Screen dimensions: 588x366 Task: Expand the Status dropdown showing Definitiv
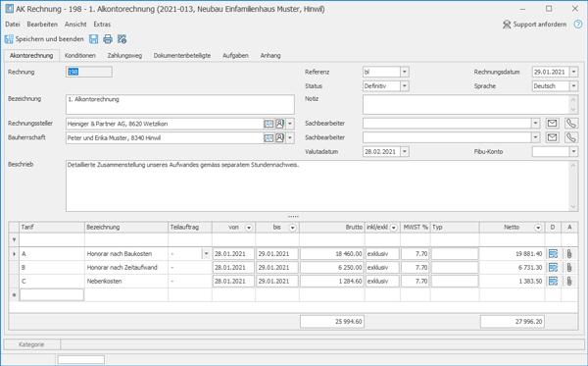404,86
